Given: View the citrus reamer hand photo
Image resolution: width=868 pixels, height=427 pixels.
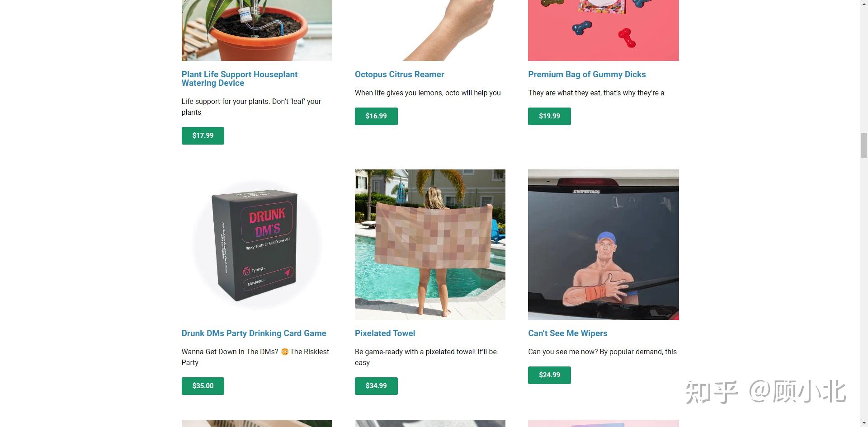Looking at the screenshot, I should click(x=430, y=30).
